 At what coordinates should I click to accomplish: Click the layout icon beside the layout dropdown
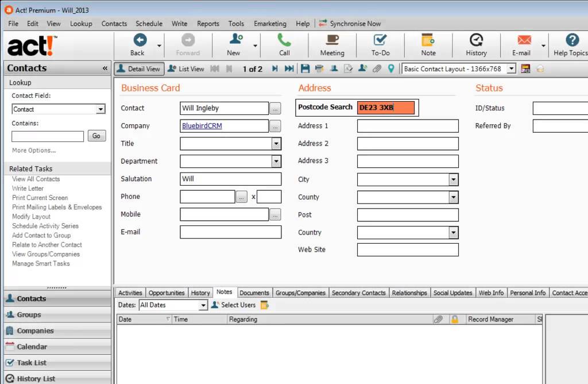coord(526,68)
